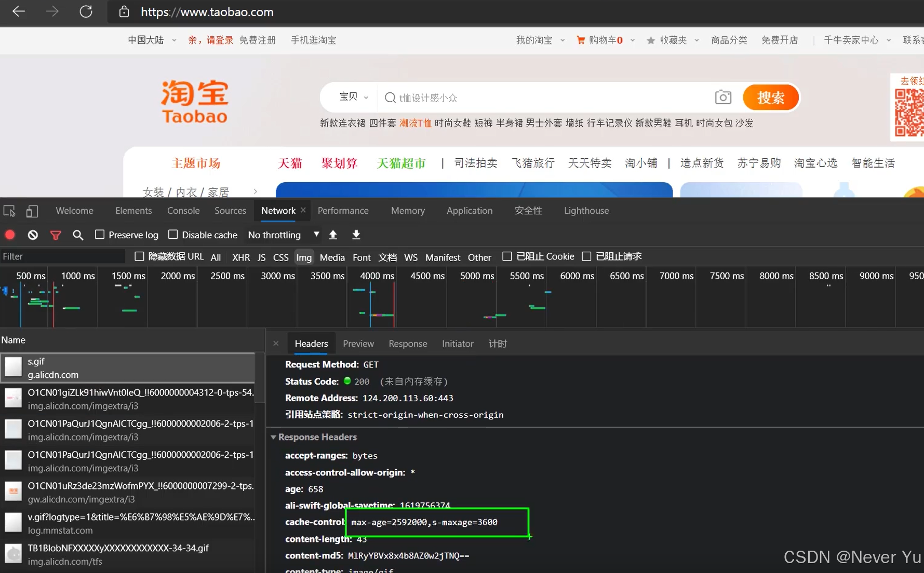Expand the 我的淘宝 menu
Viewport: 924px width, 573px height.
click(x=540, y=40)
